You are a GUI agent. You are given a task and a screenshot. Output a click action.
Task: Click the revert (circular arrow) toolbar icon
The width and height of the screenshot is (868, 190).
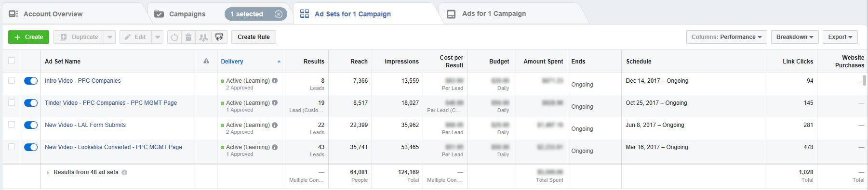[174, 37]
